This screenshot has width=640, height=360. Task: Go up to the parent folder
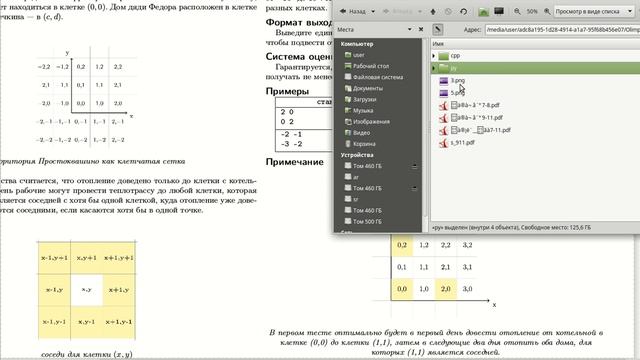[x=433, y=11]
